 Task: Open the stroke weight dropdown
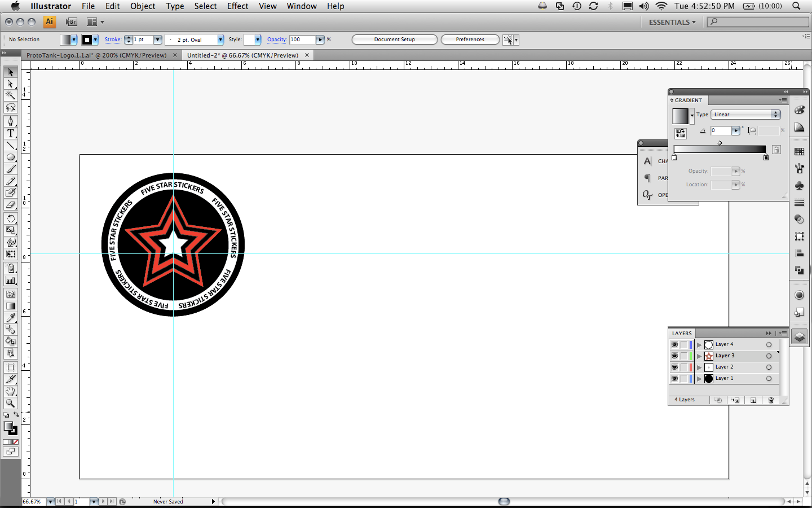(x=157, y=40)
